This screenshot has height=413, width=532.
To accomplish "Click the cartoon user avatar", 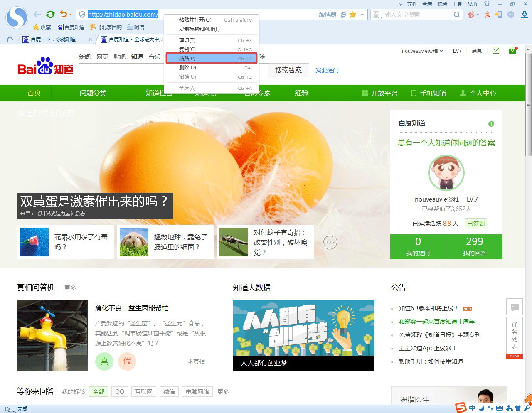I will click(x=446, y=172).
